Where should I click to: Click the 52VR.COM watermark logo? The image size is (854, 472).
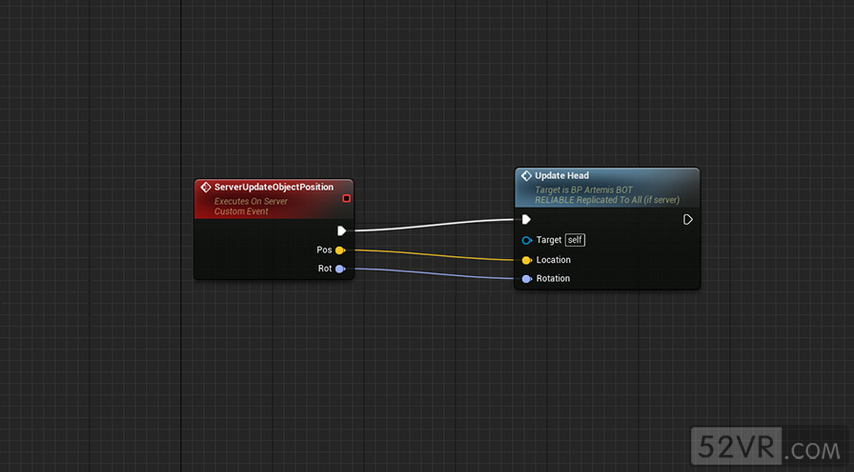tap(769, 446)
